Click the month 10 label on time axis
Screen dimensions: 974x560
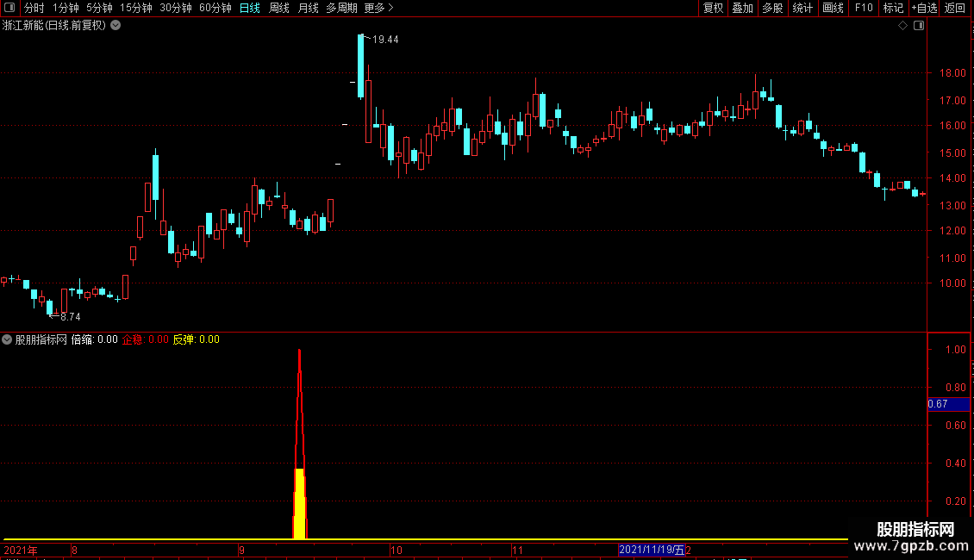(x=396, y=551)
